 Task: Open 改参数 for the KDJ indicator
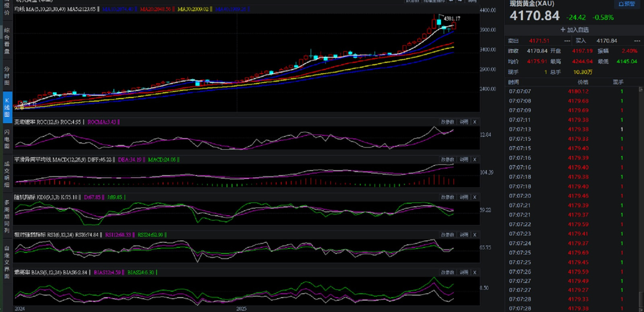coord(447,197)
